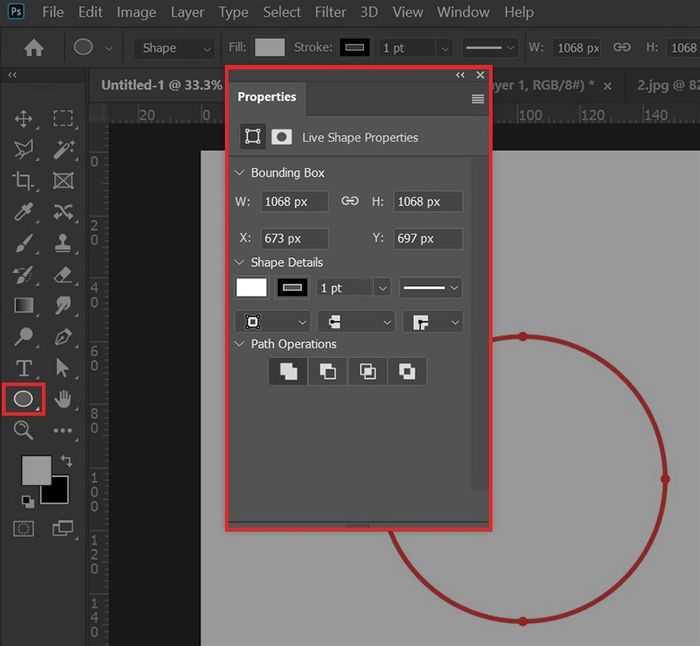Open stroke alignment dropdown
Viewport: 700px width, 646px height.
[x=272, y=322]
